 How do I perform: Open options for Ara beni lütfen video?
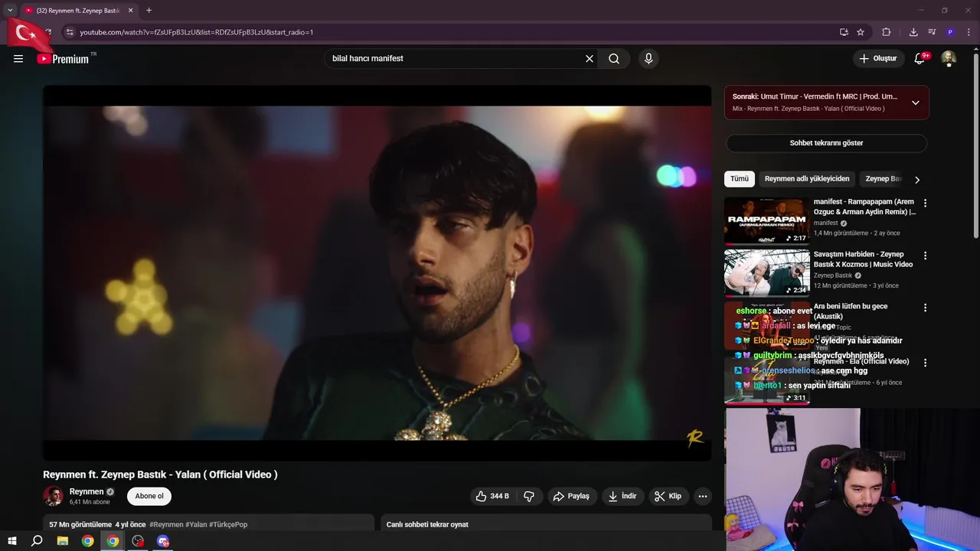tap(925, 308)
